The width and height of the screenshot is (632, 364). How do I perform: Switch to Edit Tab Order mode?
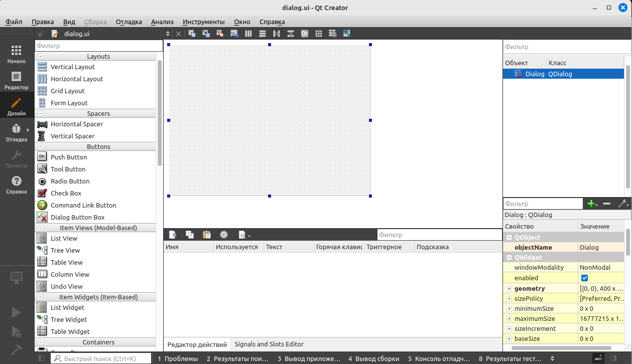point(234,34)
